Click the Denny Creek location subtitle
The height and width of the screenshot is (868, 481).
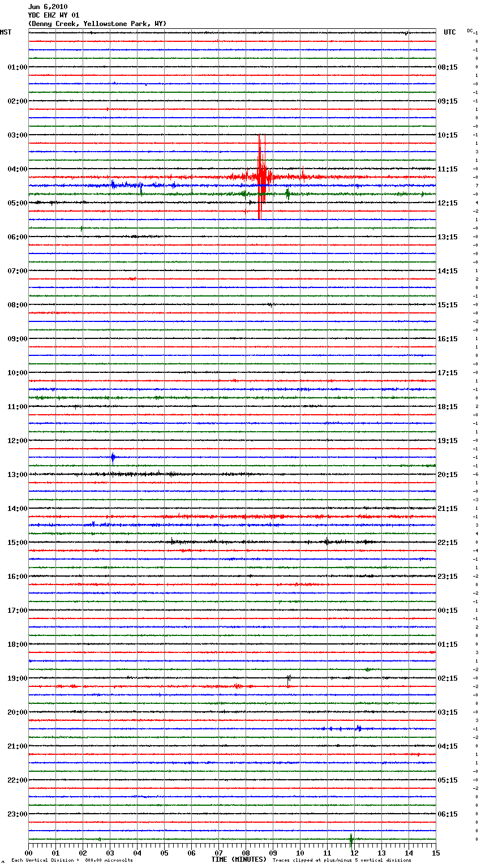click(x=97, y=24)
